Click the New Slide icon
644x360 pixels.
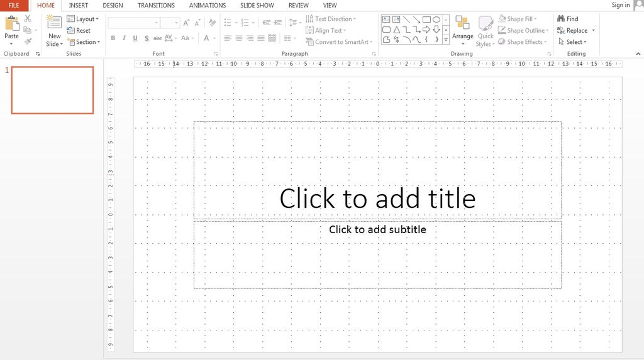54,24
